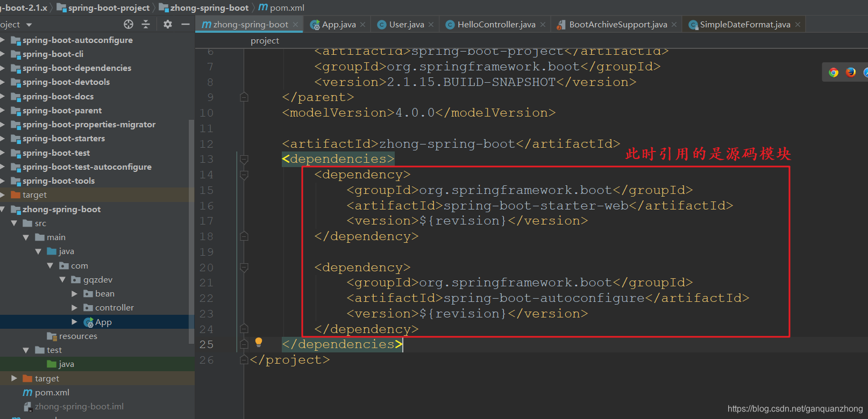Select spring-boot-autoconfigure module in tree
Viewport: 868px width, 419px height.
77,40
